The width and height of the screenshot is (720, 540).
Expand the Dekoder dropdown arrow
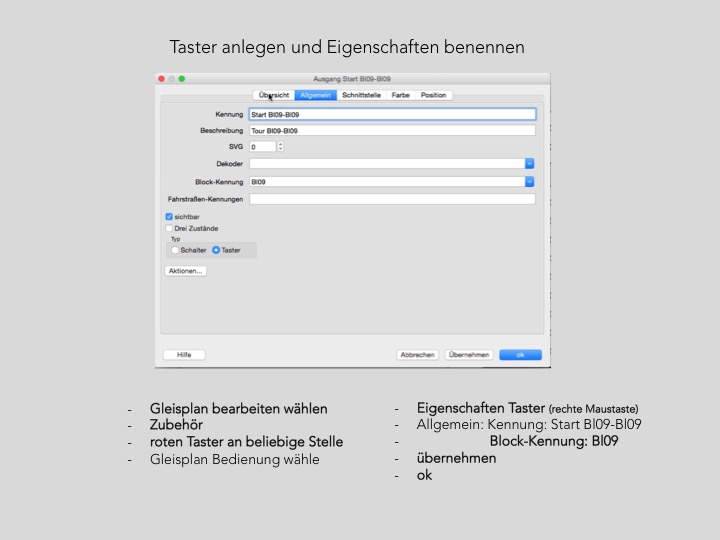[x=529, y=163]
